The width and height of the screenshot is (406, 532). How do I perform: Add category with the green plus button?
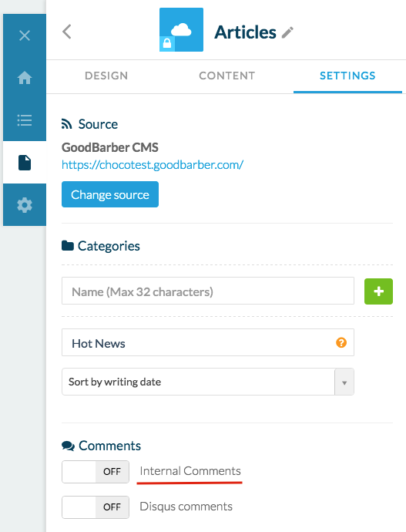click(378, 291)
